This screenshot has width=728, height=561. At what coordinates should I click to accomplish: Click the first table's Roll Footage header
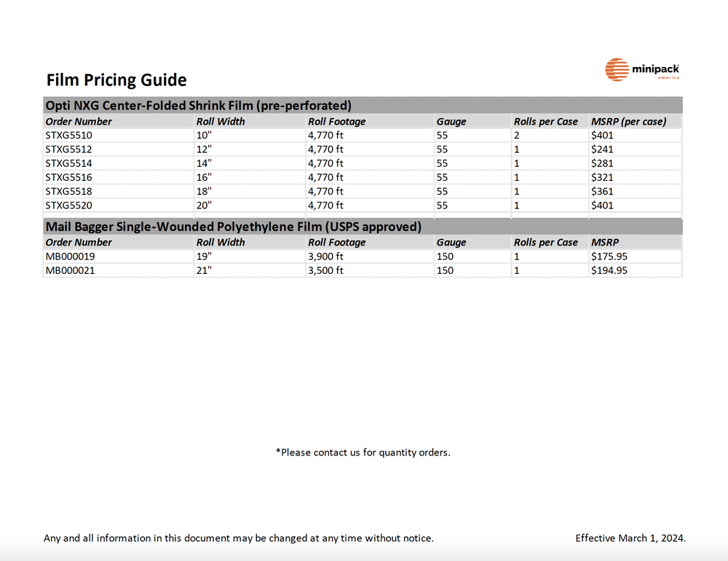tap(336, 122)
